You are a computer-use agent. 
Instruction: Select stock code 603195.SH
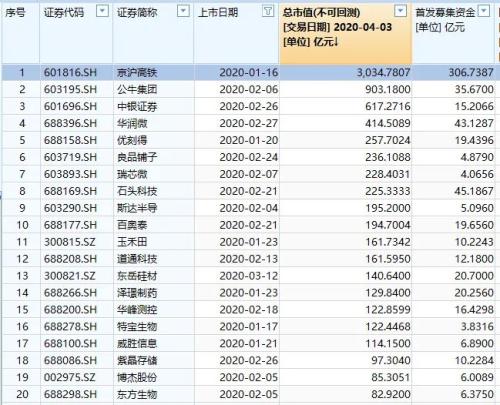coord(70,89)
